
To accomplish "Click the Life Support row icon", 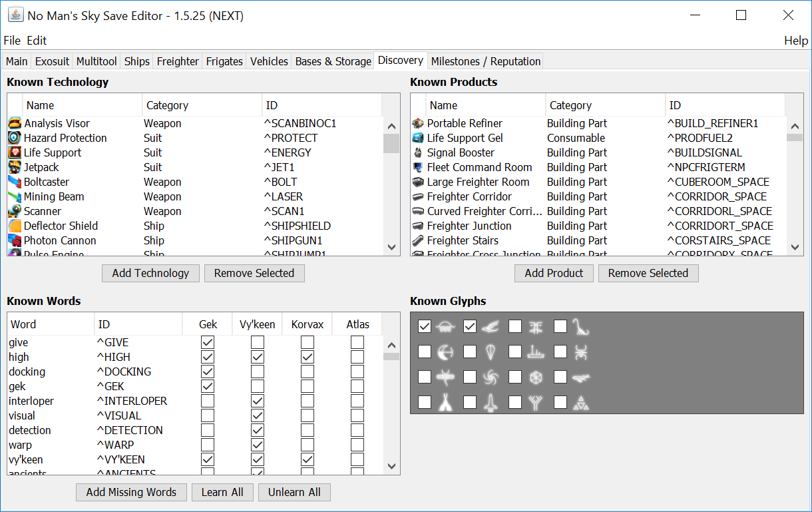I will [15, 152].
